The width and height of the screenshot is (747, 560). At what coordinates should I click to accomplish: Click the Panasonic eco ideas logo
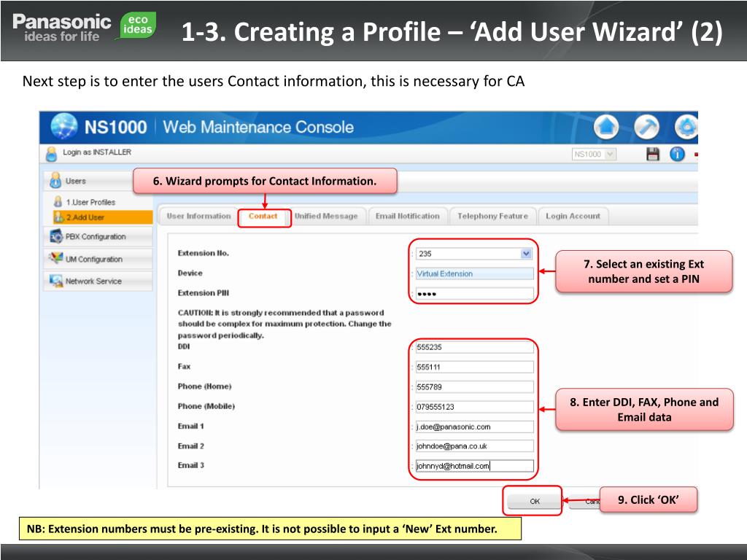tap(137, 25)
